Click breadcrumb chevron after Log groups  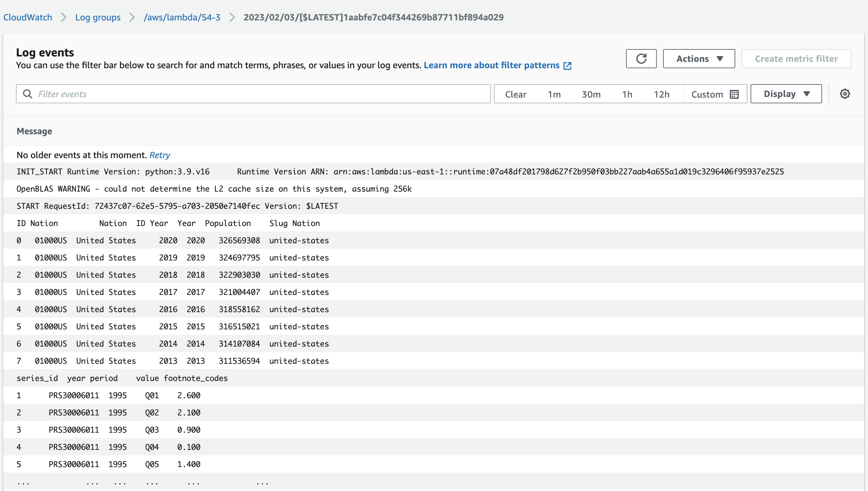tap(132, 17)
